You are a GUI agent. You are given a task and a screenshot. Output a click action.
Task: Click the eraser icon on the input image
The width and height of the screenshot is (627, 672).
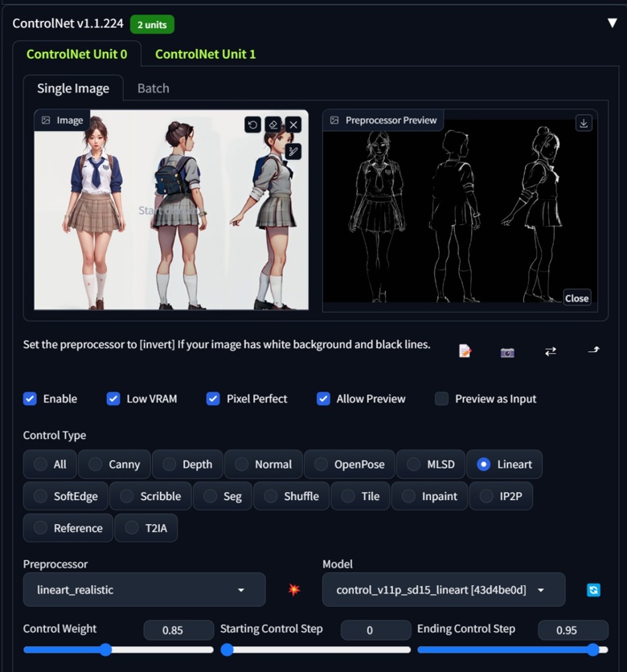click(273, 125)
